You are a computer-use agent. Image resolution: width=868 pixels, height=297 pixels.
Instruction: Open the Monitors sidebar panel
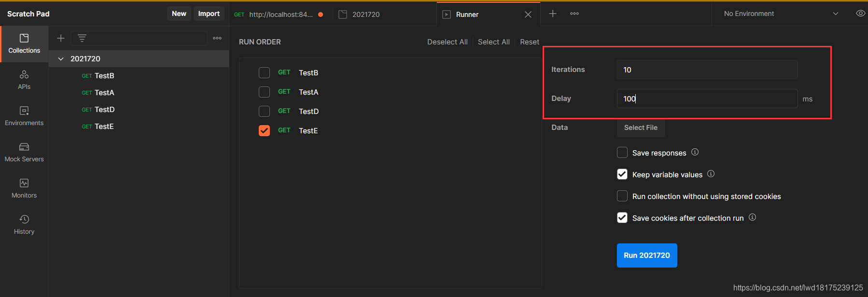pos(24,189)
